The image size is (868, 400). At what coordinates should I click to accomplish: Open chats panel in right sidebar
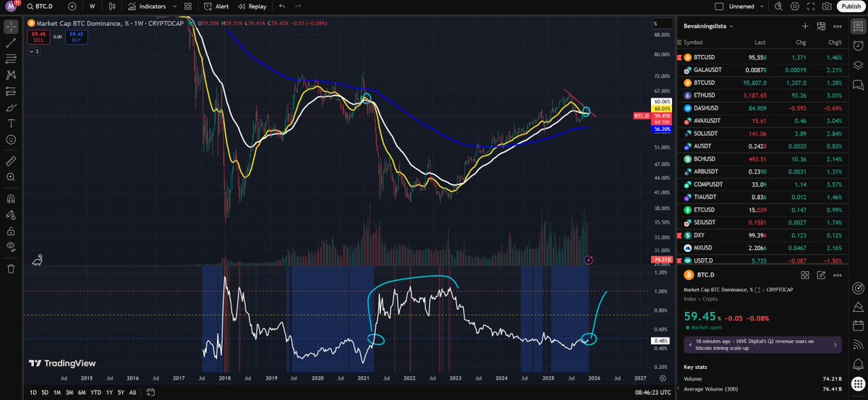click(857, 83)
